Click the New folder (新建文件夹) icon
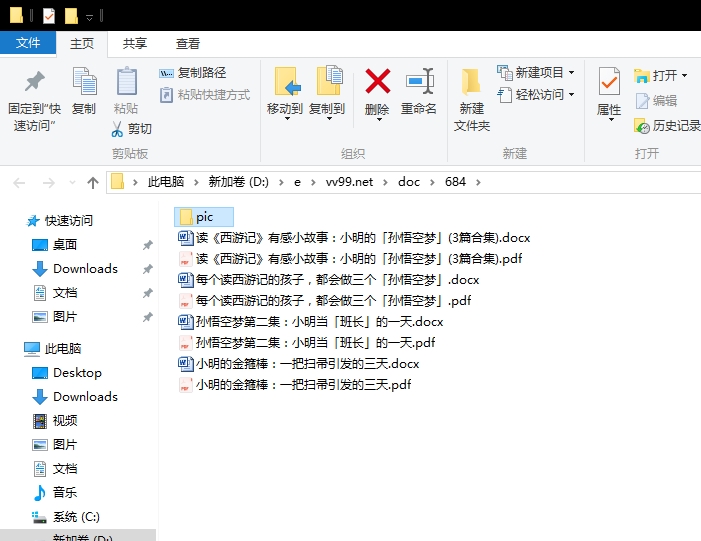This screenshot has height=541, width=701. (471, 81)
